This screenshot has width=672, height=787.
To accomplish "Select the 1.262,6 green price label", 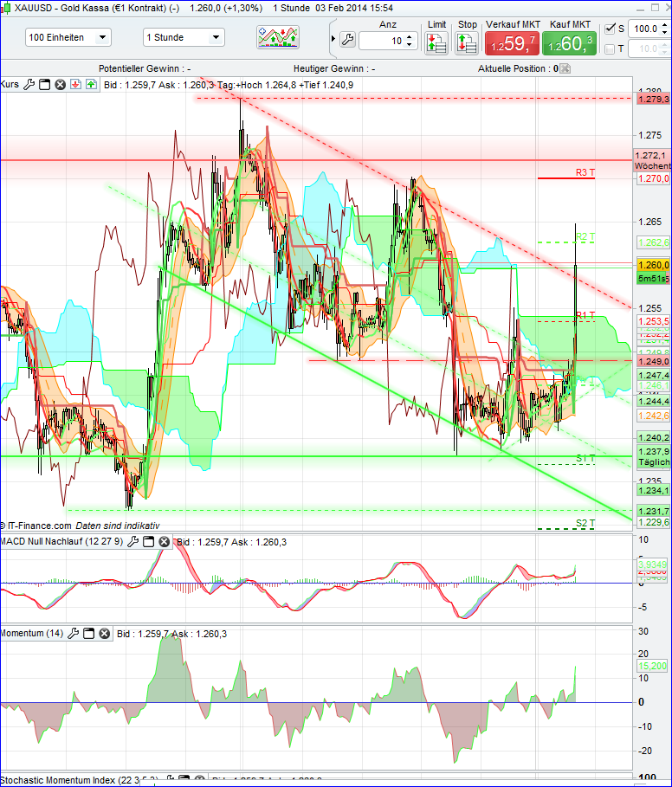I will (653, 242).
